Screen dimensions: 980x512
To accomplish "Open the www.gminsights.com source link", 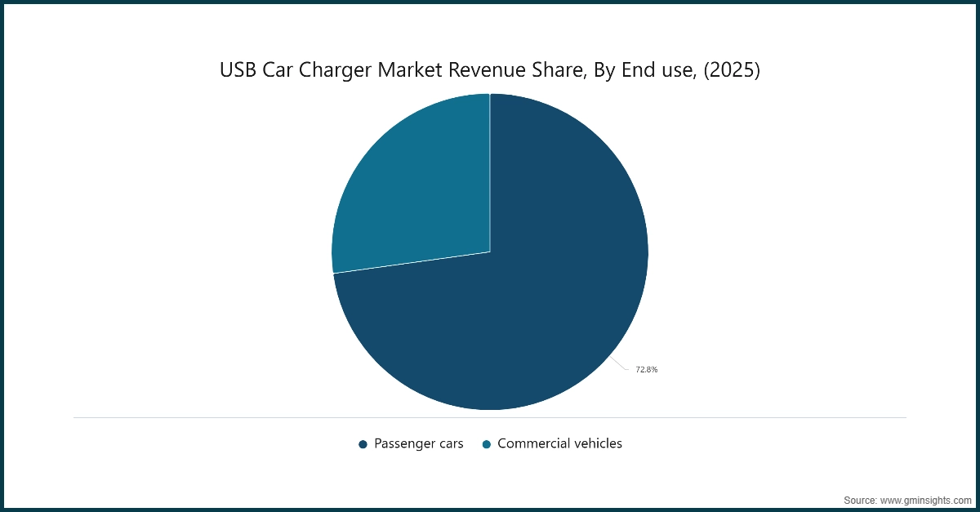I will (x=924, y=499).
